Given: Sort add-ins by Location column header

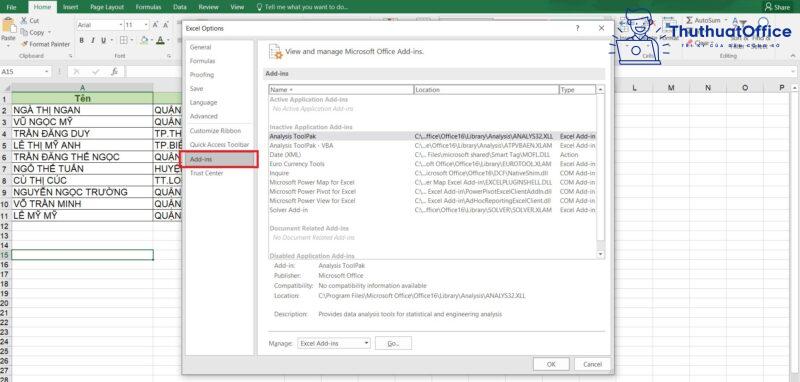Looking at the screenshot, I should coord(486,90).
